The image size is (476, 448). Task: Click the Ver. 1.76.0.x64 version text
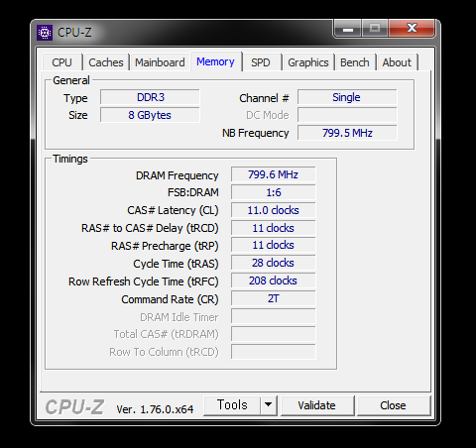155,409
